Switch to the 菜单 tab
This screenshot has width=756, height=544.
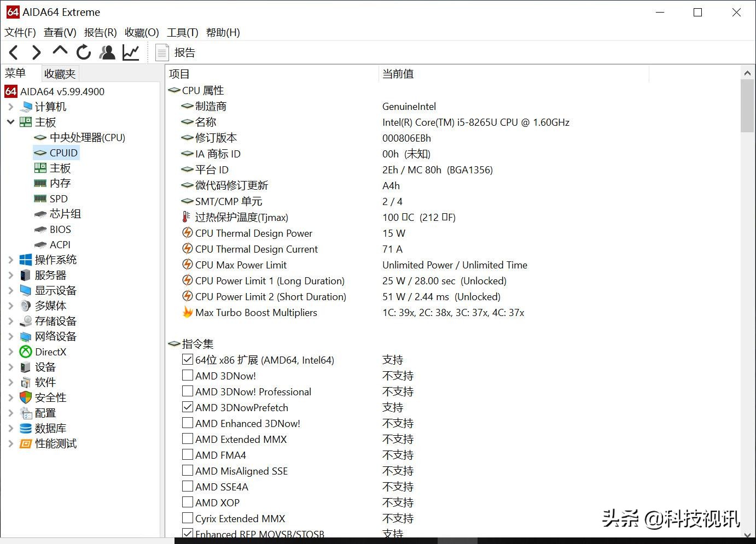click(x=15, y=73)
